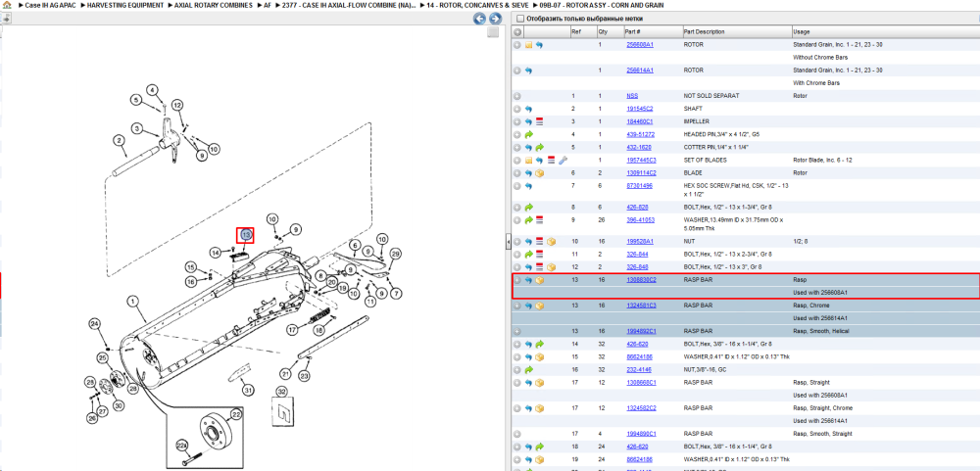Screen dimensions: 980x471
Task: Open part number 191545C2 link
Action: (640, 109)
